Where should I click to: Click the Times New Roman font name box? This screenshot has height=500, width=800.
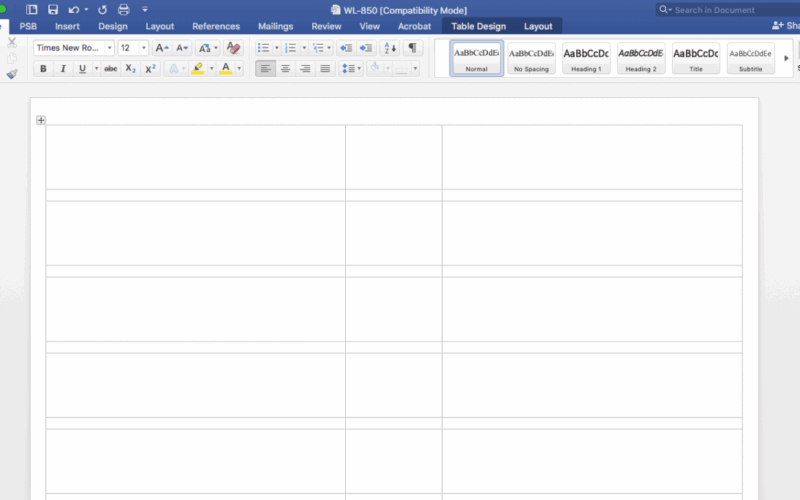coord(69,48)
